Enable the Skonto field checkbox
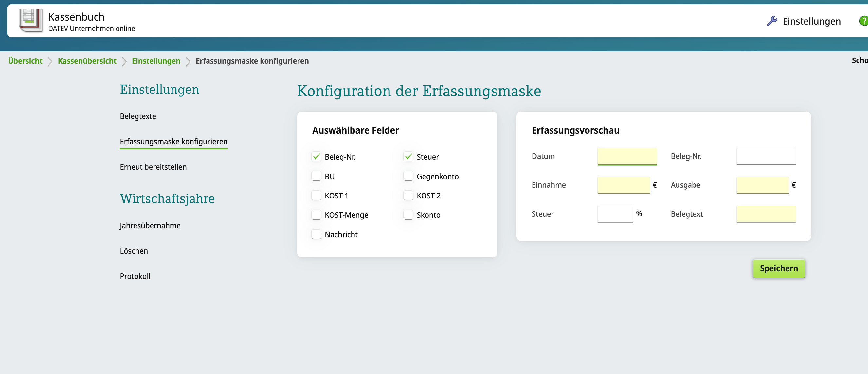Viewport: 868px width, 374px height. (408, 215)
